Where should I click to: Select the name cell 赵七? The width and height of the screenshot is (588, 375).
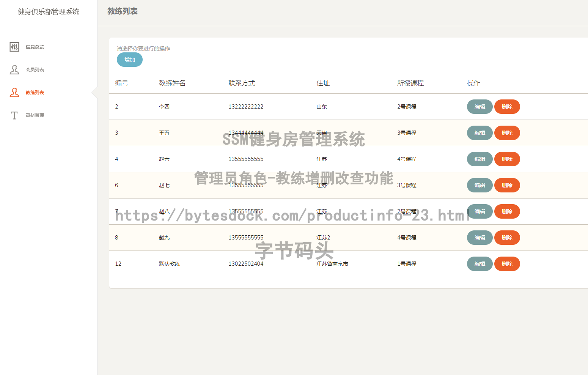pos(164,186)
